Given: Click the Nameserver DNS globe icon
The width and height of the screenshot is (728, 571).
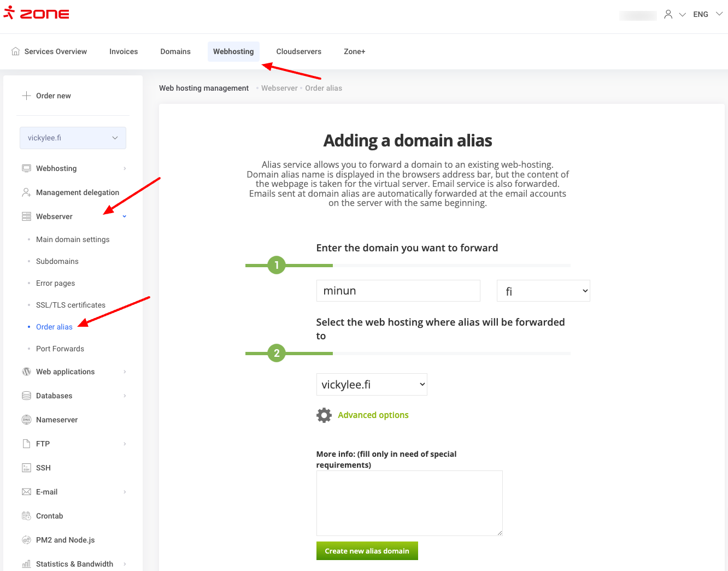Looking at the screenshot, I should (26, 420).
